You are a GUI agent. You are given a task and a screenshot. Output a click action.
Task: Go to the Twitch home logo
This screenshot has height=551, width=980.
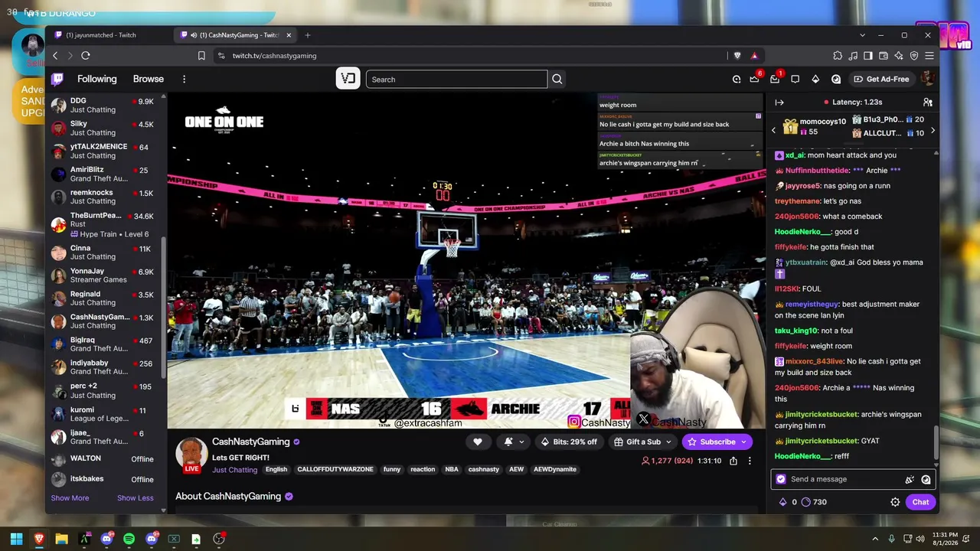tap(57, 79)
